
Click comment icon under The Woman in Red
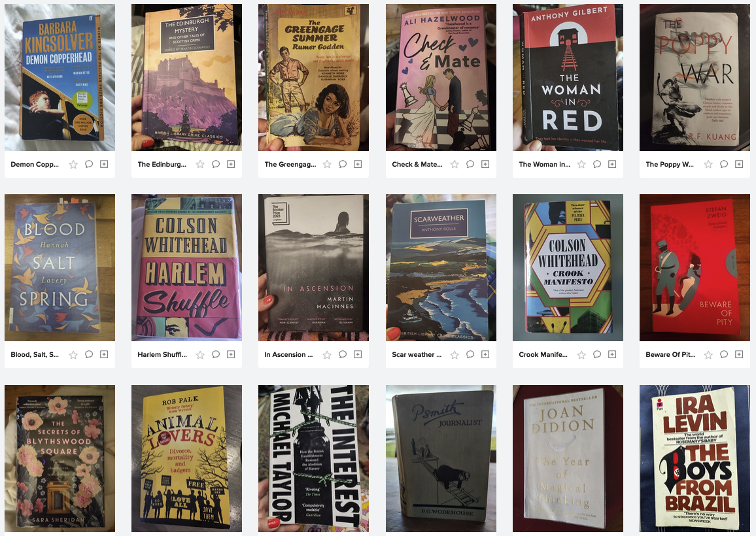pos(597,164)
